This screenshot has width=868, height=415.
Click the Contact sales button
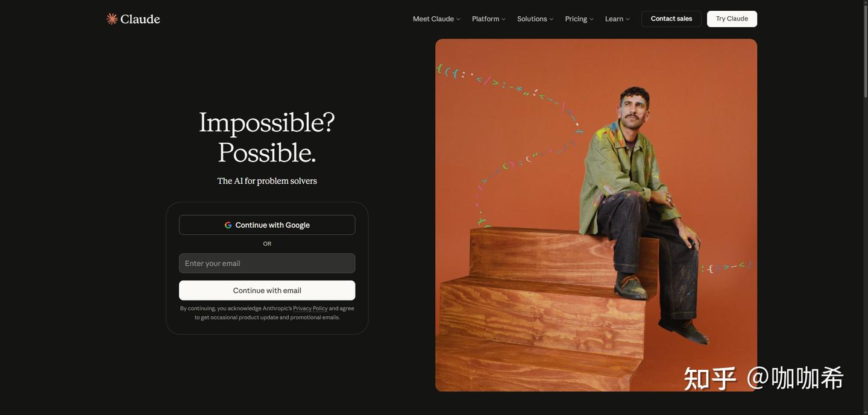[x=671, y=19]
